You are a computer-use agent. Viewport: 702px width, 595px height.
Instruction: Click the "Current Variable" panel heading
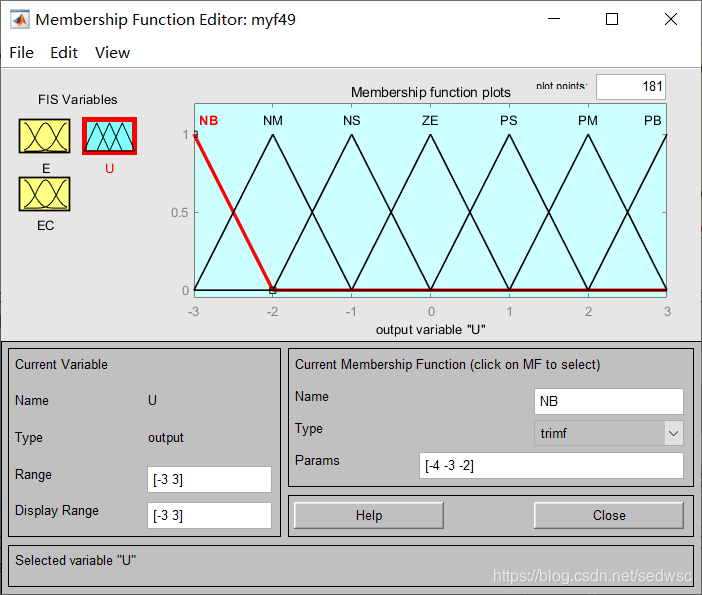pos(61,364)
